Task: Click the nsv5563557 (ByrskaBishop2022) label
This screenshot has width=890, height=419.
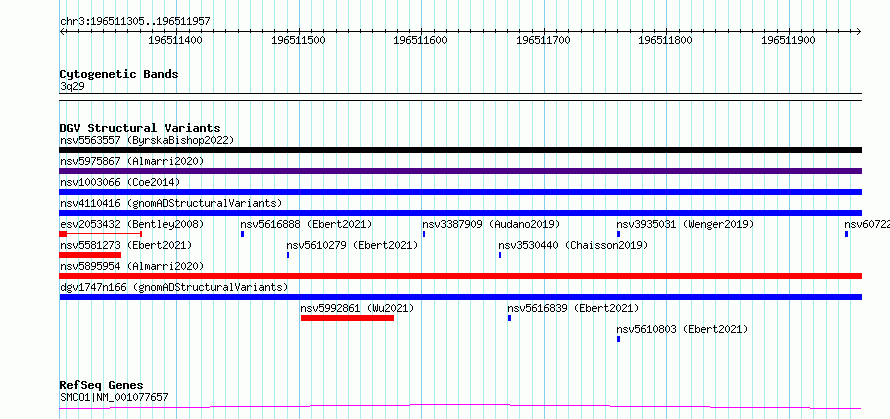Action: 147,140
